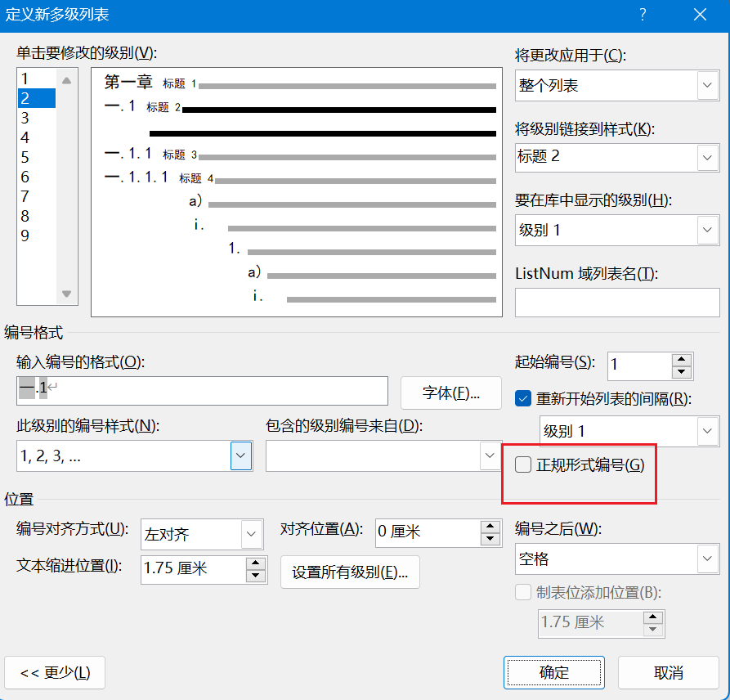The image size is (730, 700).
Task: Select level 9 in the level list
Action: [25, 236]
